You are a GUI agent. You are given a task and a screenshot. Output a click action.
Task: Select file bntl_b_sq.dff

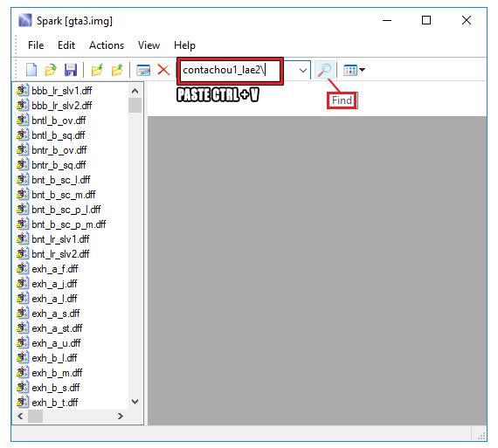(59, 135)
